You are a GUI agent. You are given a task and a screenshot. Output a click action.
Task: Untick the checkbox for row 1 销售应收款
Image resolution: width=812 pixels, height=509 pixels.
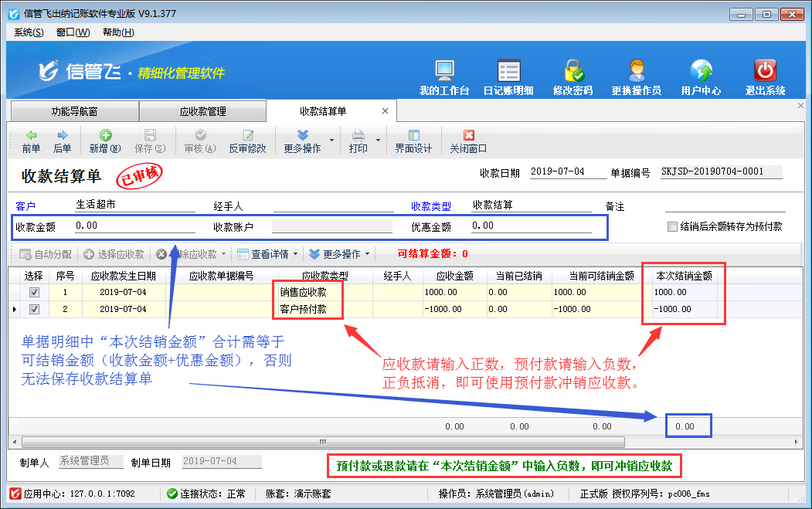coord(34,293)
